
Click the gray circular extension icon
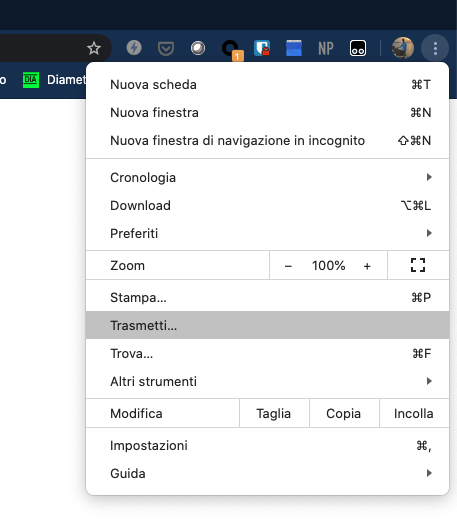pyautogui.click(x=198, y=48)
